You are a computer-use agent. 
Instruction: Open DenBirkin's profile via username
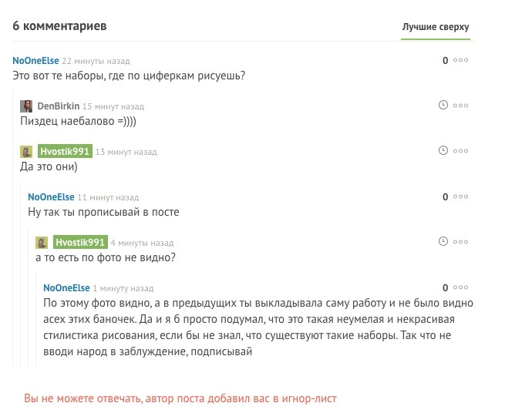point(58,106)
